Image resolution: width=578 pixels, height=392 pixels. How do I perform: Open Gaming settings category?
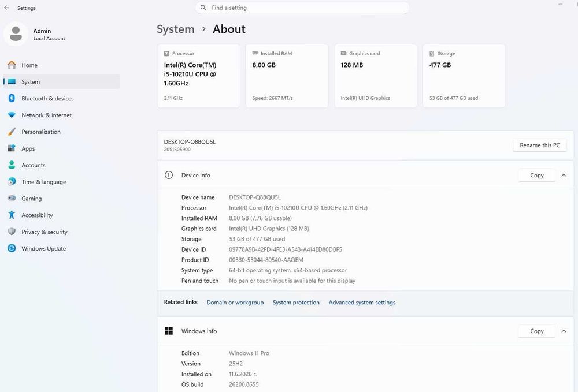[x=62, y=199]
